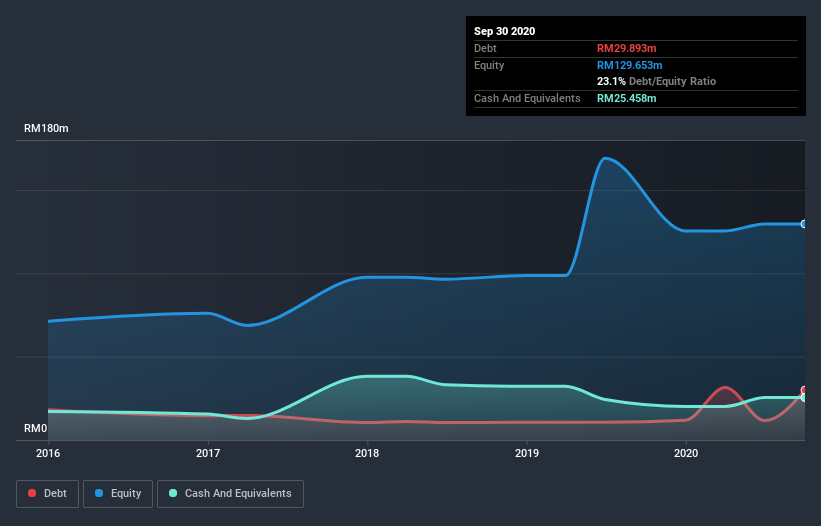This screenshot has height=526, width=821.
Task: Click the 23.1% Debt/Equity Ratio text
Action: coord(657,81)
